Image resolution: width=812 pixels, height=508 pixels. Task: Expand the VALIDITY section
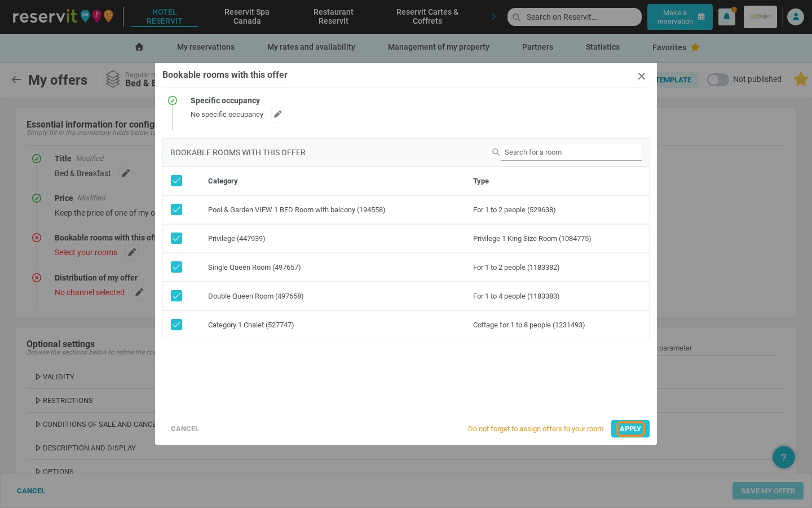click(55, 377)
